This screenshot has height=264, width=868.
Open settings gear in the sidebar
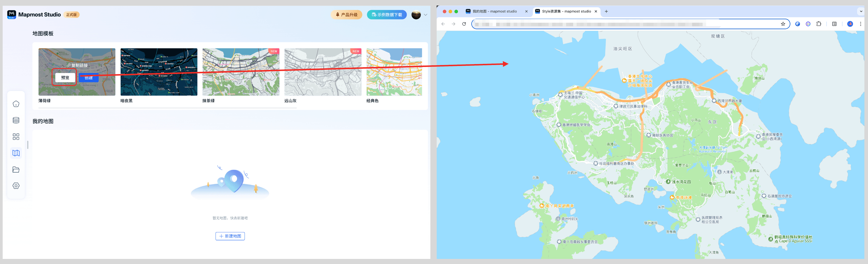pyautogui.click(x=16, y=185)
